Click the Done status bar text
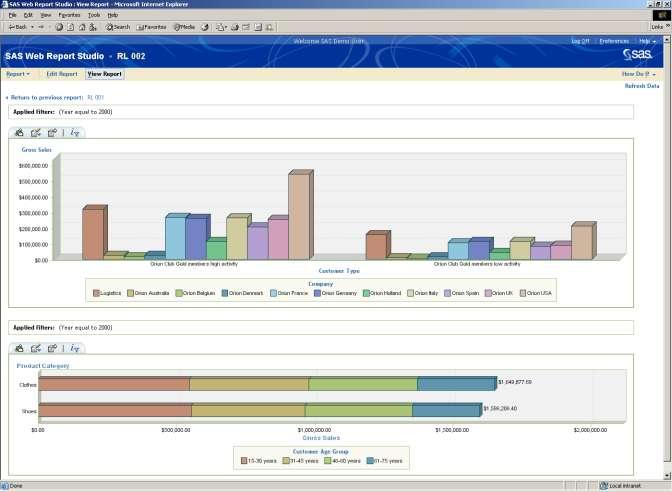Image resolution: width=672 pixels, height=492 pixels. point(16,486)
